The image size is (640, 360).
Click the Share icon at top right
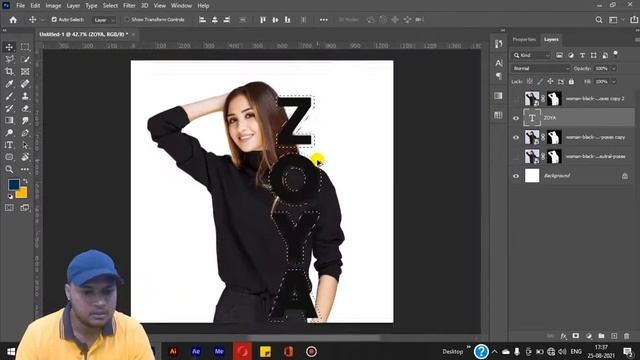(x=634, y=20)
